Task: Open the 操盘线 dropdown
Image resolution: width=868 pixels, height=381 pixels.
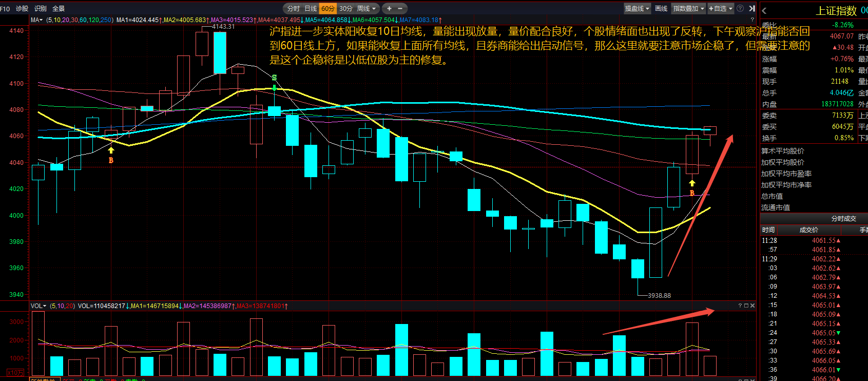Action: click(637, 8)
